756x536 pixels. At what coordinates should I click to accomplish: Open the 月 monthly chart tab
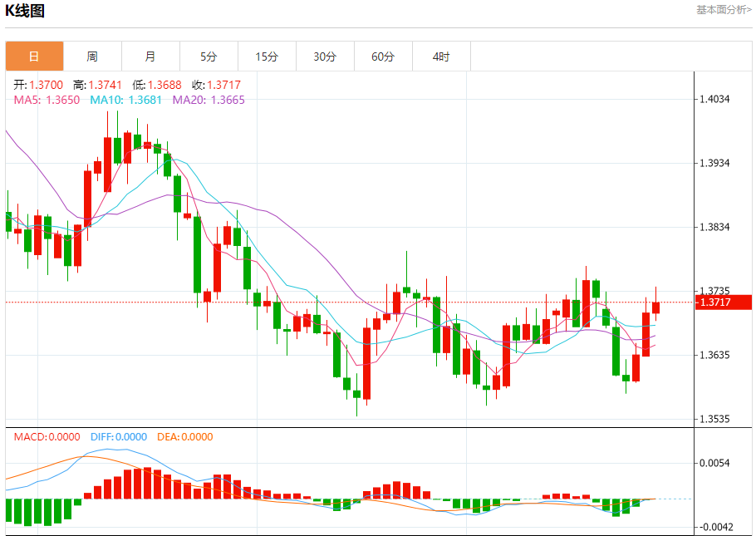point(150,57)
